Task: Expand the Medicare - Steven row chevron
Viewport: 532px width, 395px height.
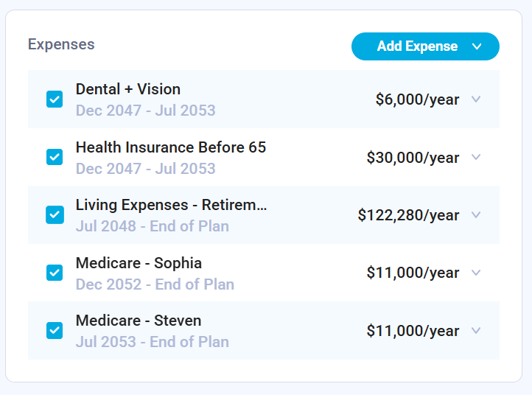Action: pyautogui.click(x=476, y=331)
